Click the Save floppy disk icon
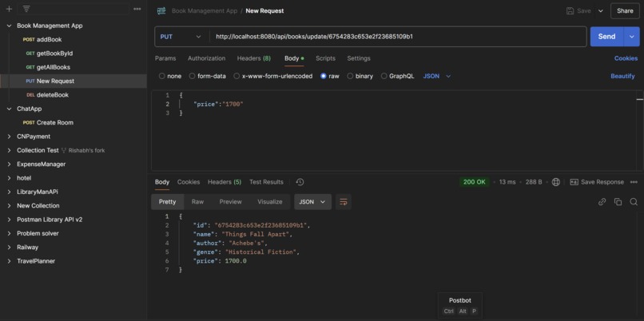The width and height of the screenshot is (644, 321). point(570,11)
